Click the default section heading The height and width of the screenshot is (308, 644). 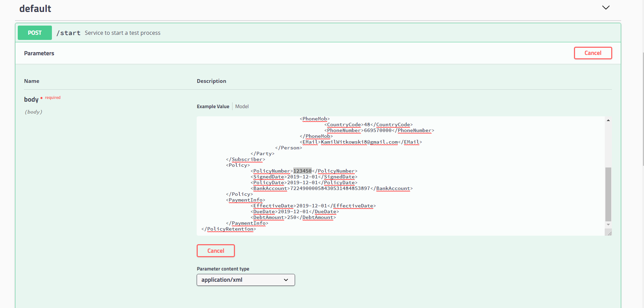35,9
